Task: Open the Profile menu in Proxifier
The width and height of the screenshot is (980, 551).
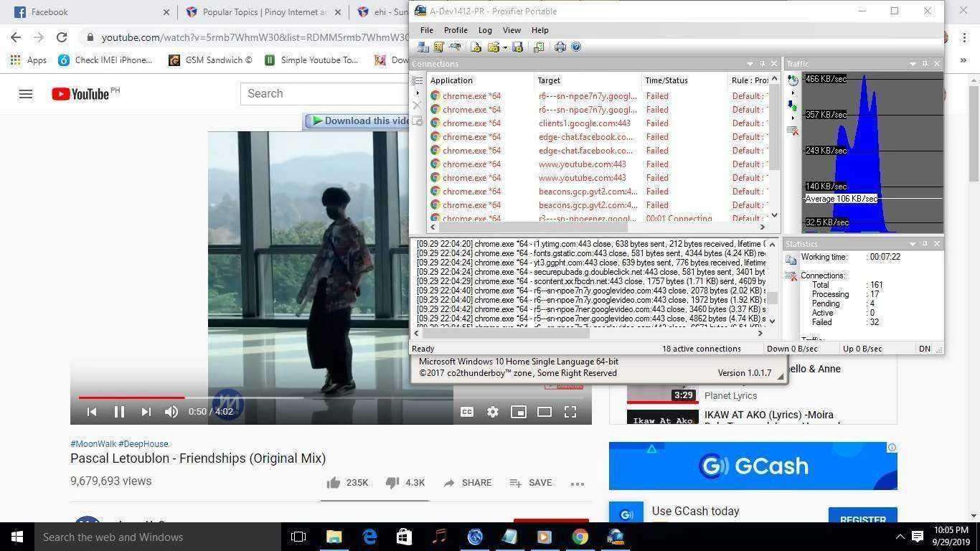Action: coord(456,30)
